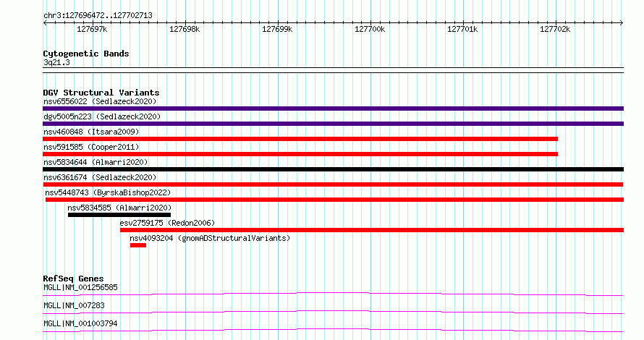Click the red nsv460848 variant bar

click(300, 139)
